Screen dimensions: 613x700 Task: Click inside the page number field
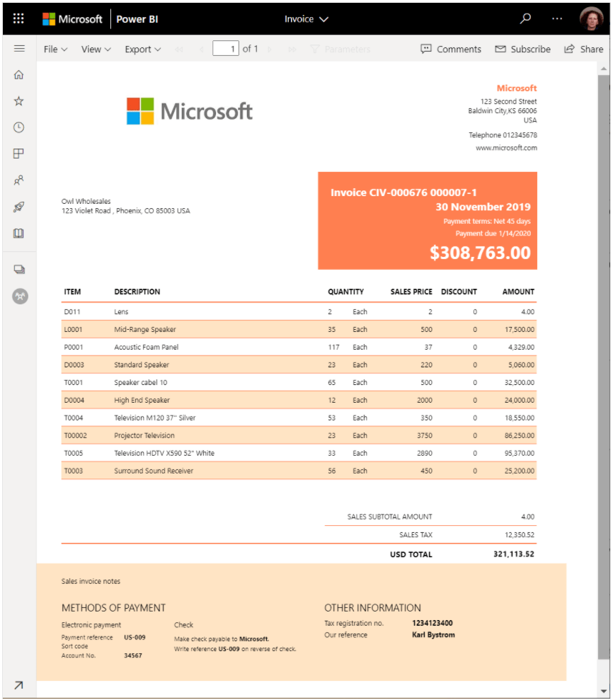[227, 49]
